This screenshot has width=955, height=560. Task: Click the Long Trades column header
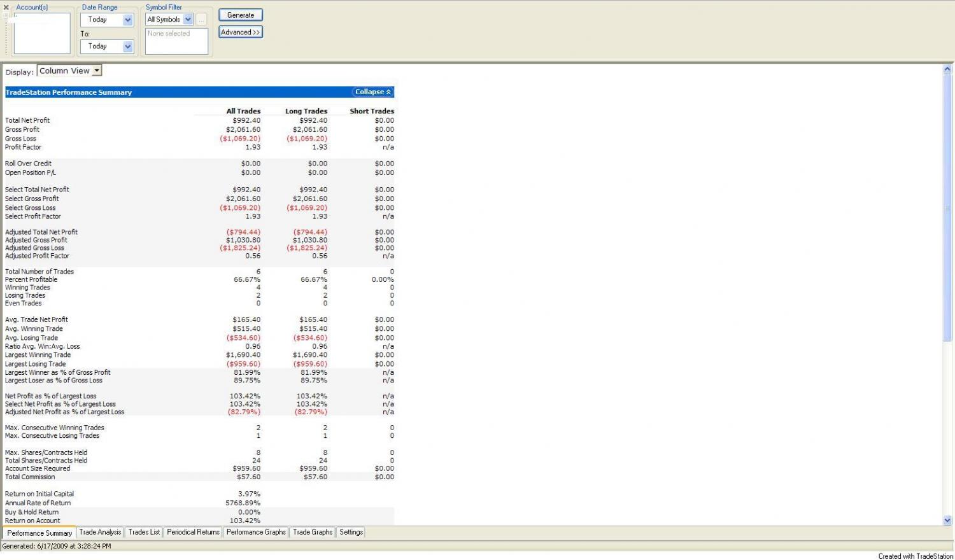click(306, 111)
